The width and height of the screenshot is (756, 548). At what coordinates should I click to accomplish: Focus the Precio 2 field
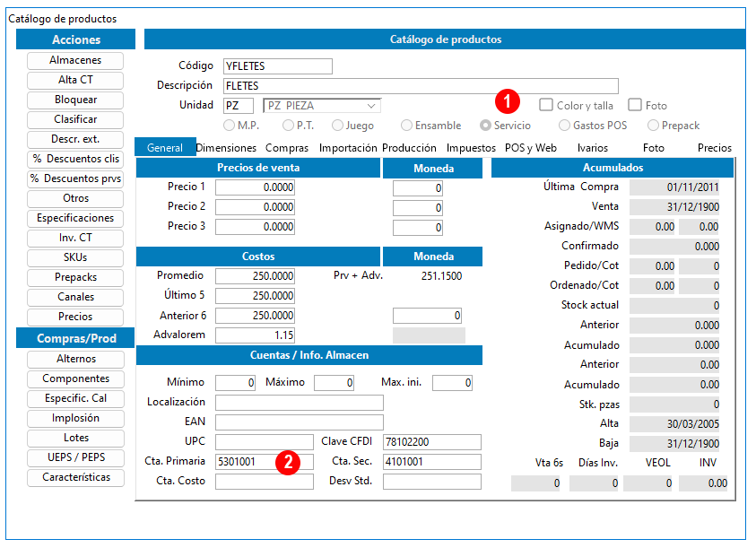tap(255, 207)
